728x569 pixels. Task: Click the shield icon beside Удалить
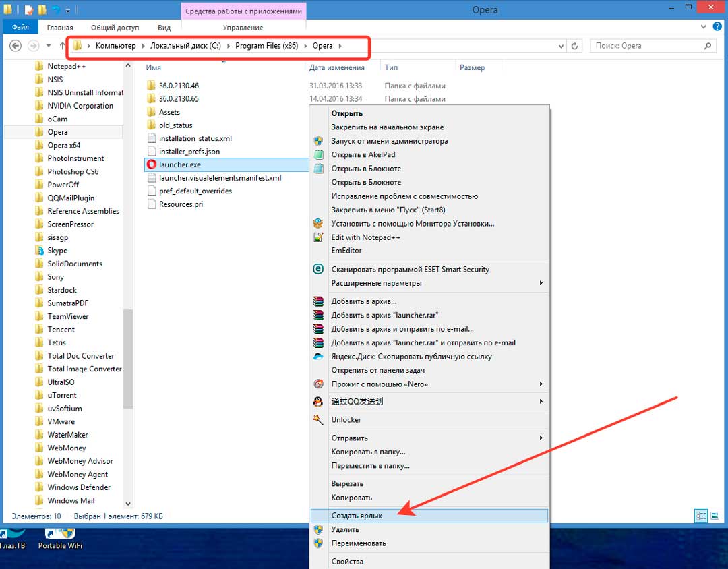(318, 529)
